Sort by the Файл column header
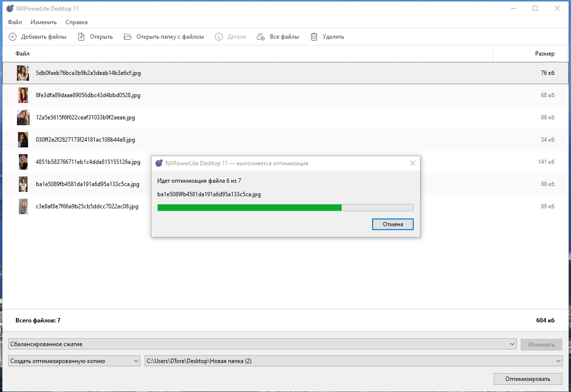571x392 pixels. click(x=23, y=54)
